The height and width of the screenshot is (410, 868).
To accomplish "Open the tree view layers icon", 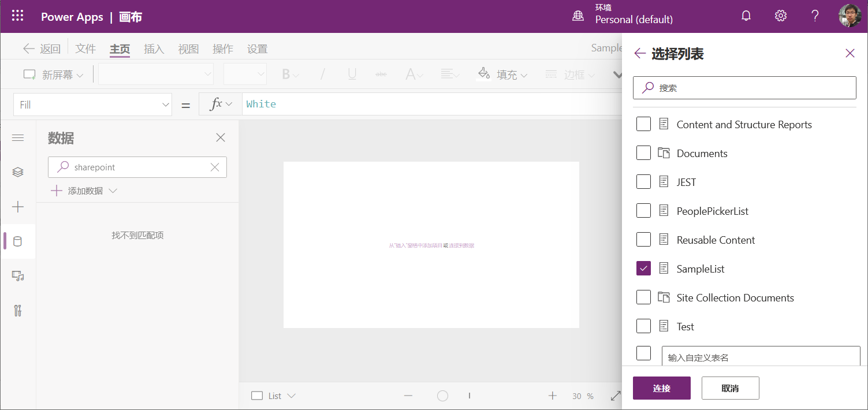I will pos(18,172).
